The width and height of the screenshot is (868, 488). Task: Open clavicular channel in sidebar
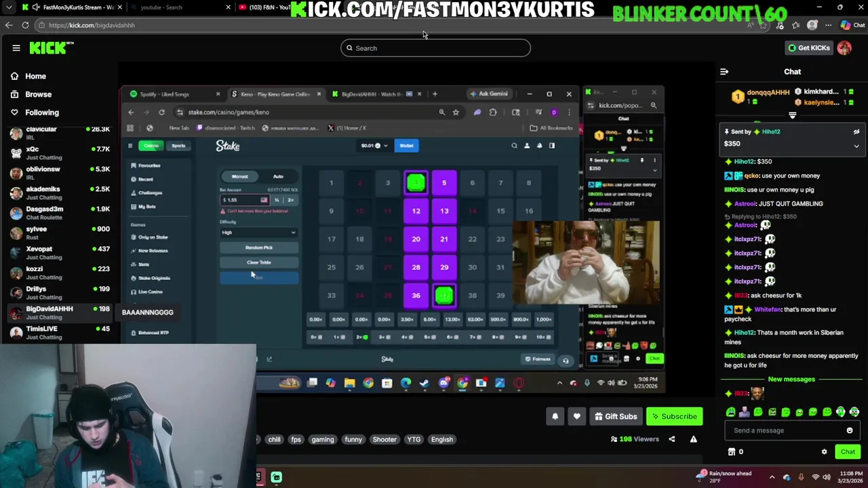tap(60, 133)
